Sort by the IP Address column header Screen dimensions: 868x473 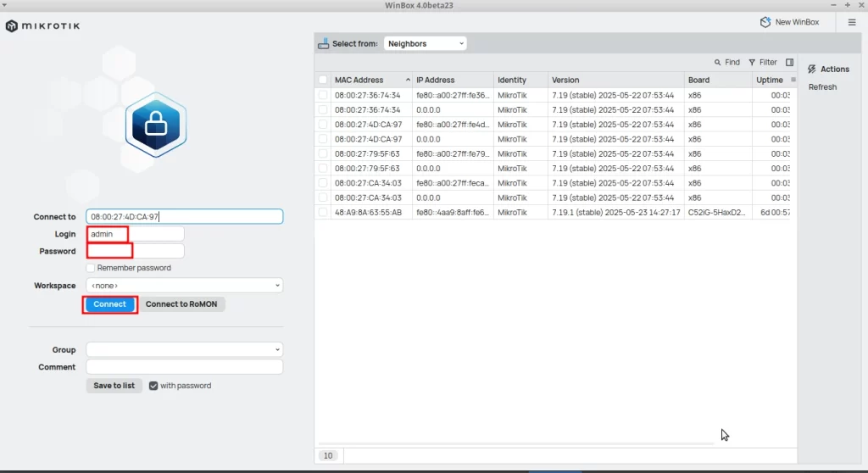(x=453, y=80)
